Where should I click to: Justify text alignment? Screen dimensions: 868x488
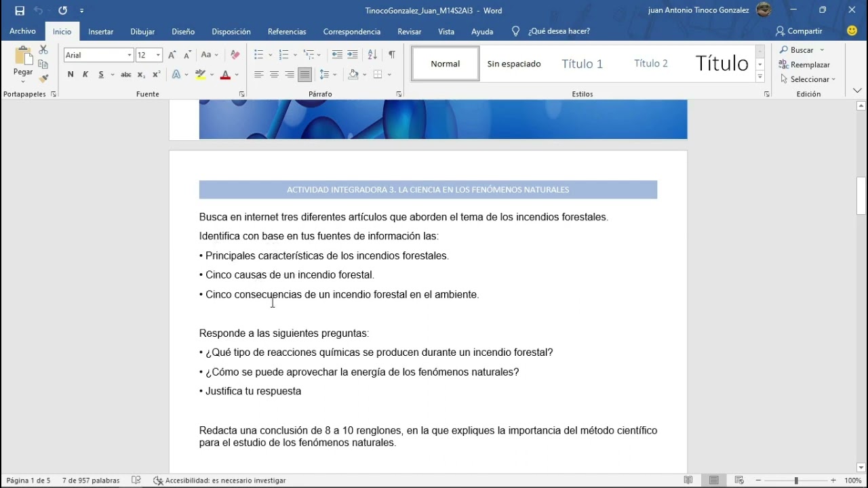pyautogui.click(x=305, y=75)
